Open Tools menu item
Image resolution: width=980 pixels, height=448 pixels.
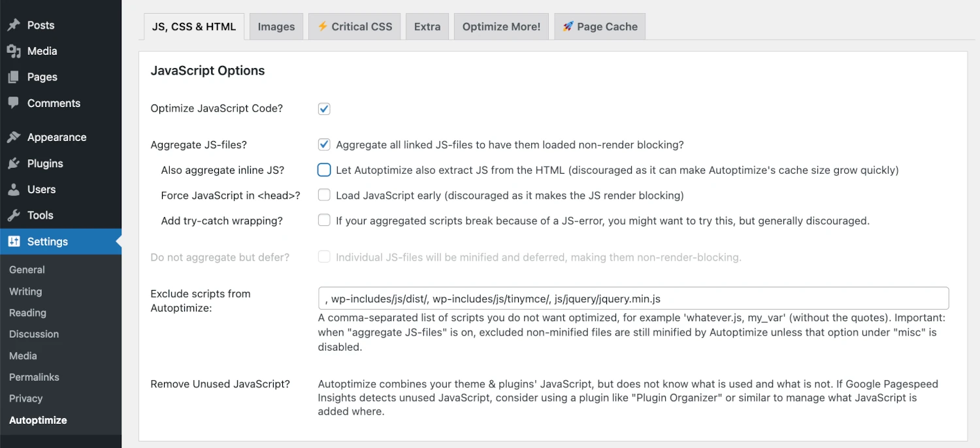pos(61,216)
